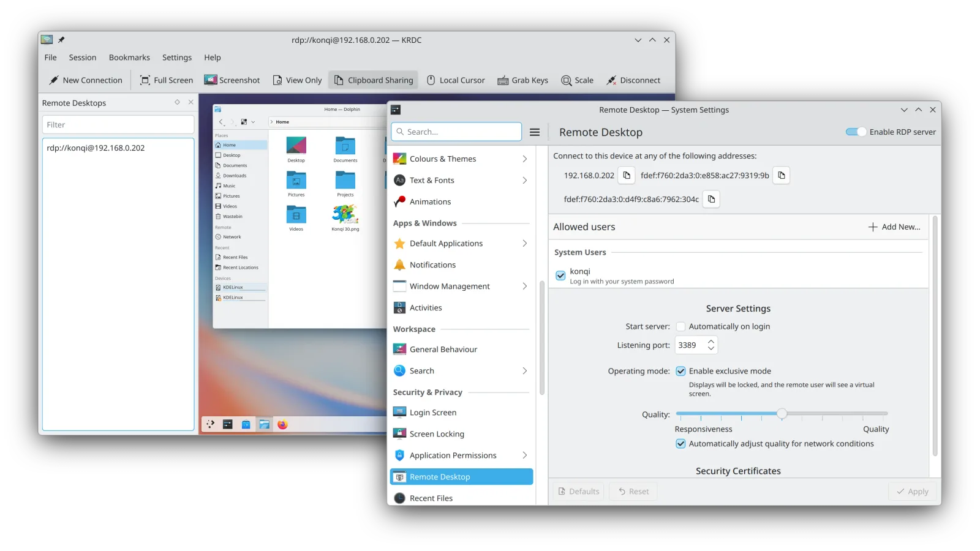Copy the address ending in 7962:304c
This screenshot has height=551, width=980.
pyautogui.click(x=711, y=199)
